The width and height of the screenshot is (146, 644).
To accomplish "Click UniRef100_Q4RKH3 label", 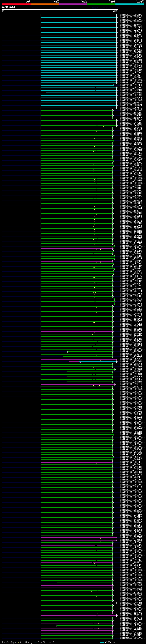I will (x=131, y=407).
